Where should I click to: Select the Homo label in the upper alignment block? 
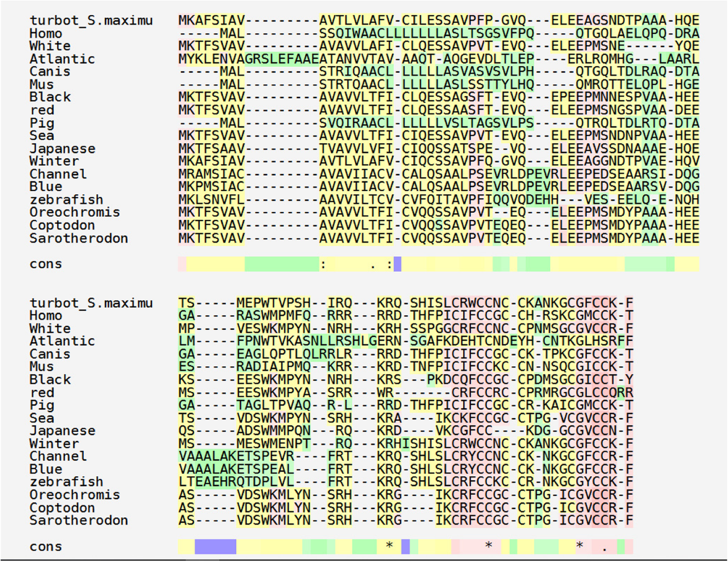point(46,33)
